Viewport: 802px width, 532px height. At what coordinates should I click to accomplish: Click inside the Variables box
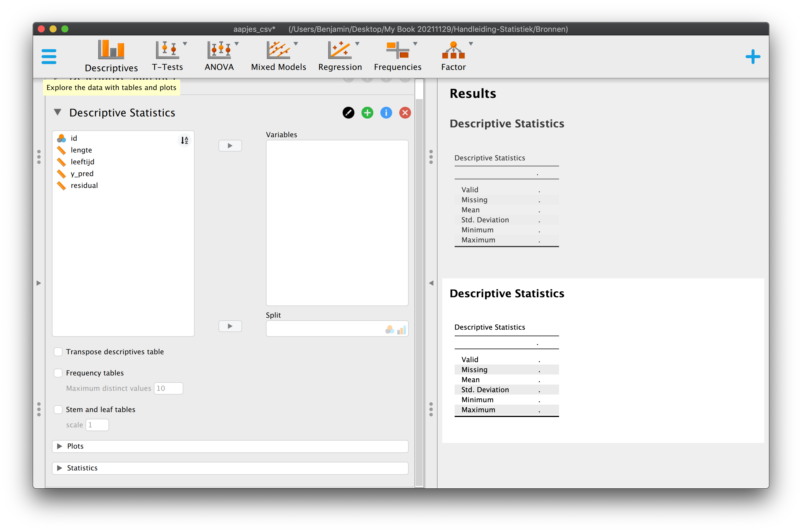[337, 223]
